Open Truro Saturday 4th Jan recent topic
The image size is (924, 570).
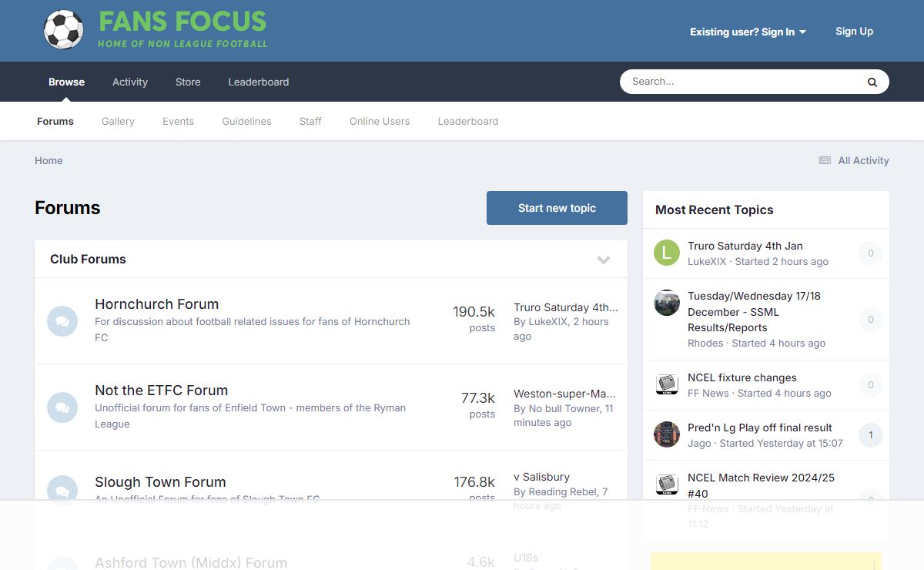pos(745,246)
